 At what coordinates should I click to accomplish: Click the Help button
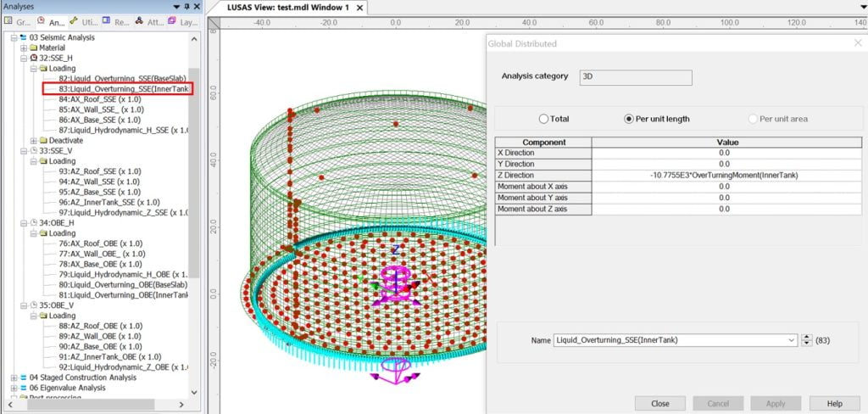point(834,403)
